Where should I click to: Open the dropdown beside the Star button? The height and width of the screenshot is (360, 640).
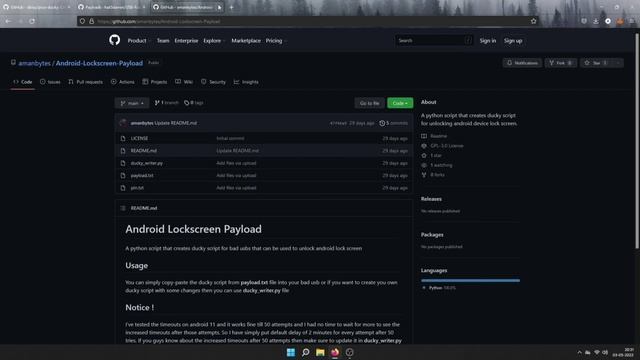[x=618, y=63]
